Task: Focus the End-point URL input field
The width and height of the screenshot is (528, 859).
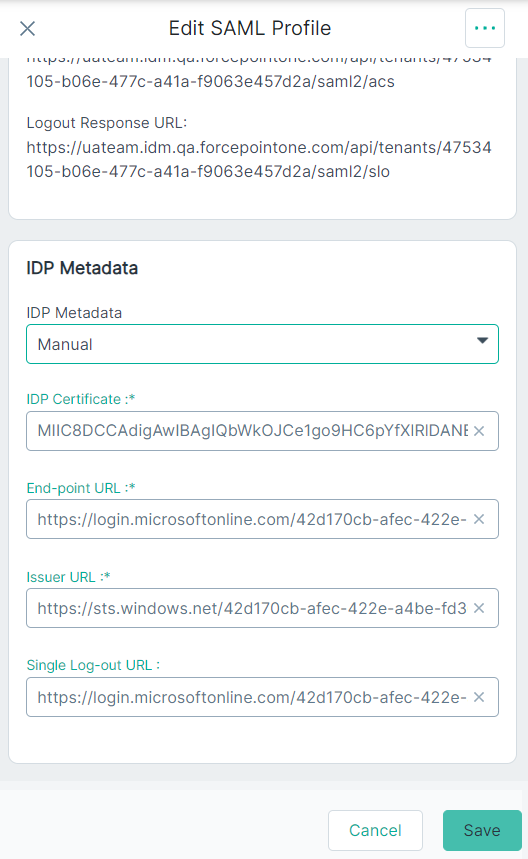Action: tap(252, 519)
